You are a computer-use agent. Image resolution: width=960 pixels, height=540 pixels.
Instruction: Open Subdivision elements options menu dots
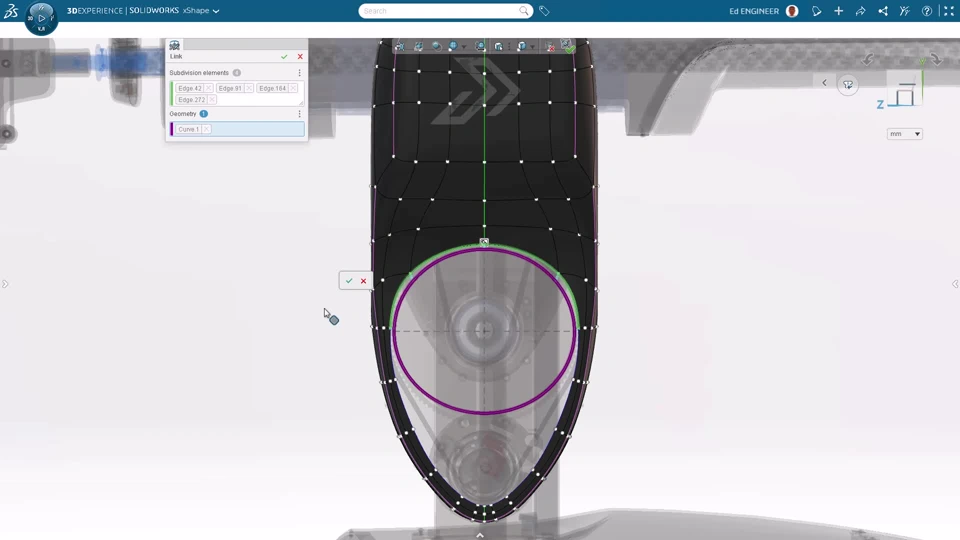point(299,73)
